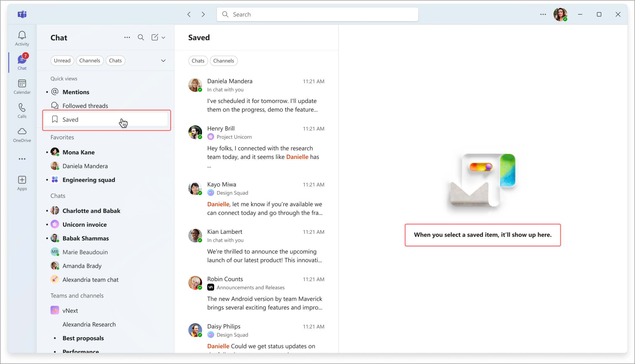The width and height of the screenshot is (635, 364).
Task: Click the Mentions at-sign icon
Action: point(55,92)
